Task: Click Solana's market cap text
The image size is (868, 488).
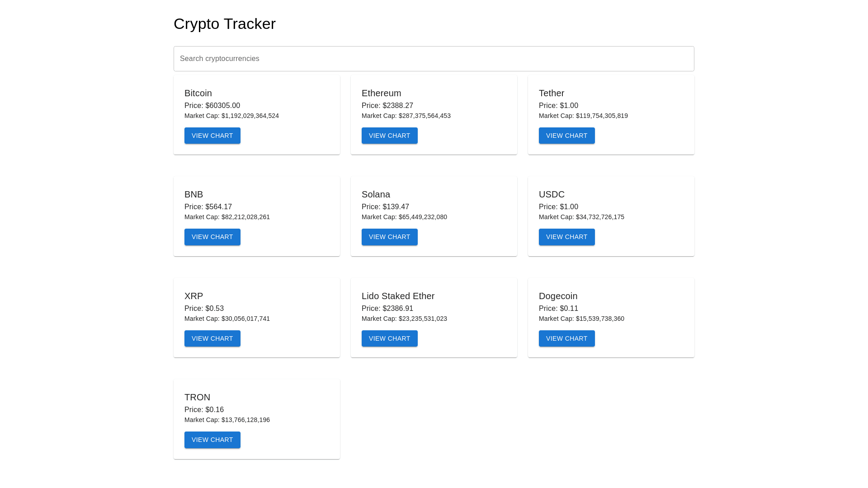Action: 404,217
